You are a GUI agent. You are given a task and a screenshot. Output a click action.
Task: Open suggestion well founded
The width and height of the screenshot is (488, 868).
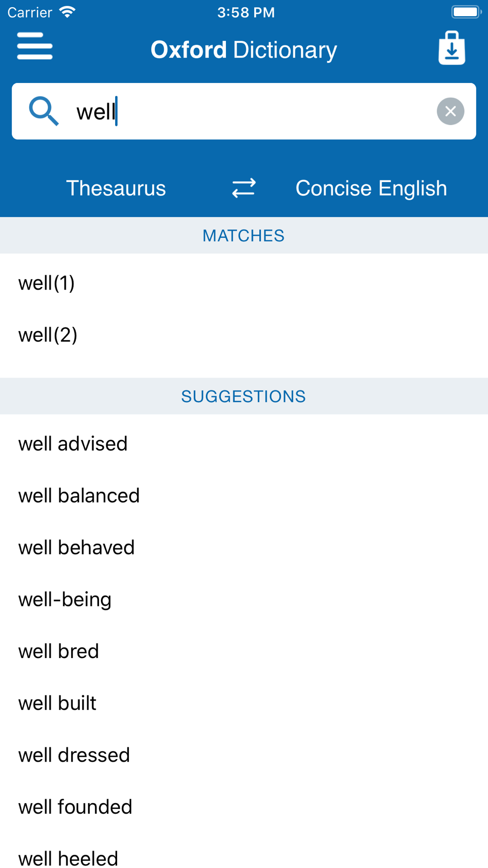pos(244,807)
